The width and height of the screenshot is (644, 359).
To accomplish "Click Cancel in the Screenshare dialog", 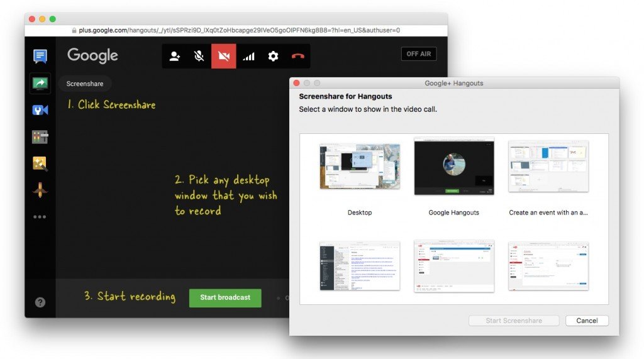I will click(x=587, y=321).
